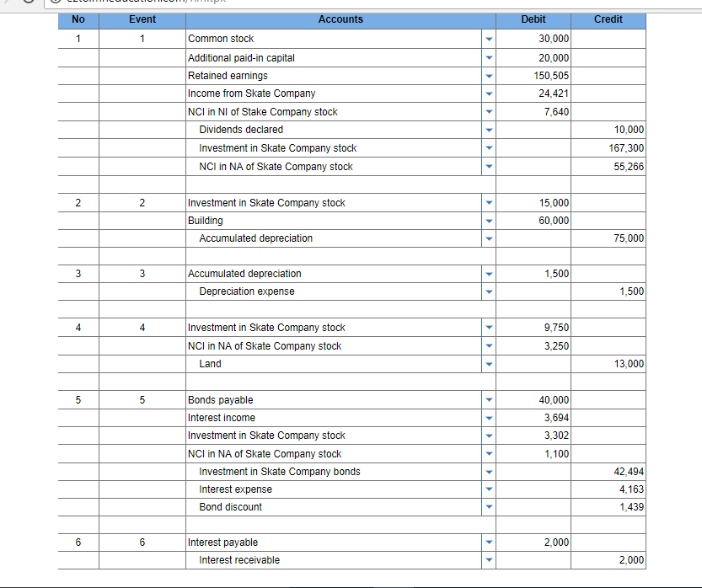702x588 pixels.
Task: Open the Interest receivable account dropdown
Action: 489,559
